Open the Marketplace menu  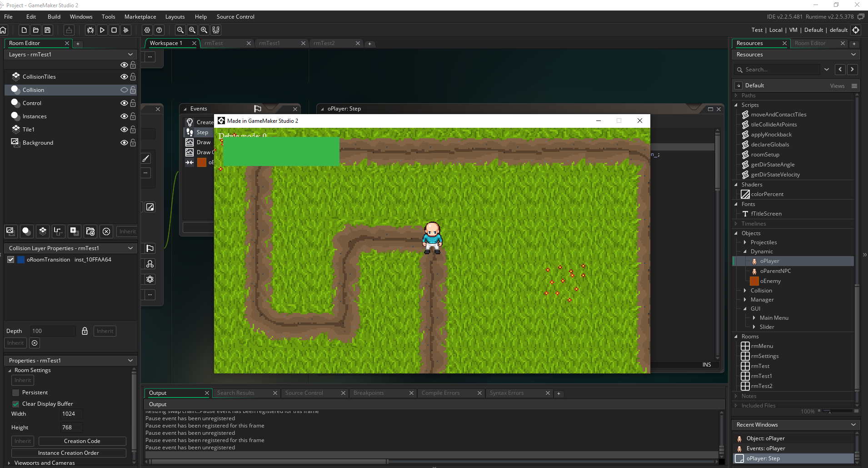pos(140,17)
